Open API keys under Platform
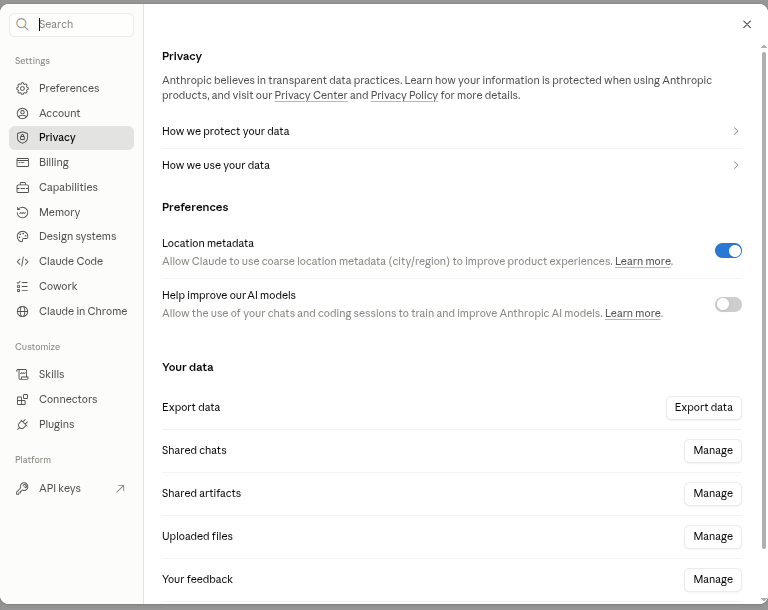Viewport: 768px width, 610px height. (x=72, y=488)
